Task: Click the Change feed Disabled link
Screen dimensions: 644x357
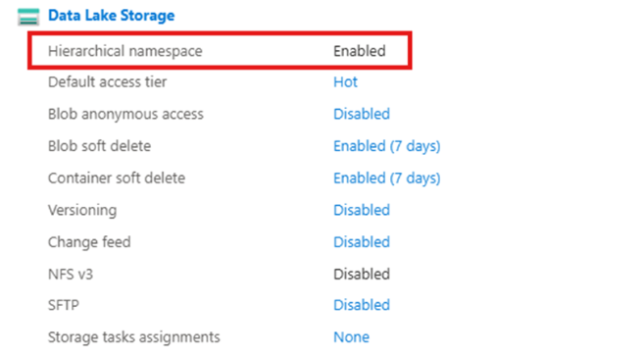Action: pyautogui.click(x=362, y=242)
